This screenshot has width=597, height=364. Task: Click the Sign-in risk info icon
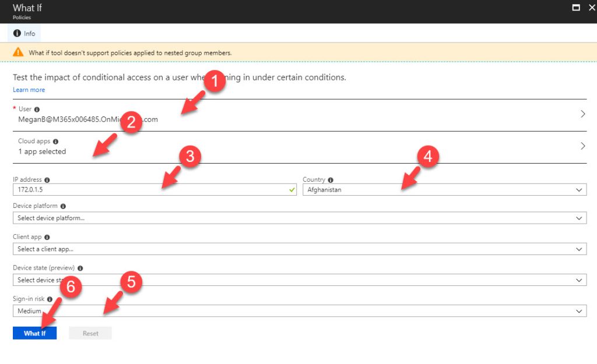coord(48,299)
